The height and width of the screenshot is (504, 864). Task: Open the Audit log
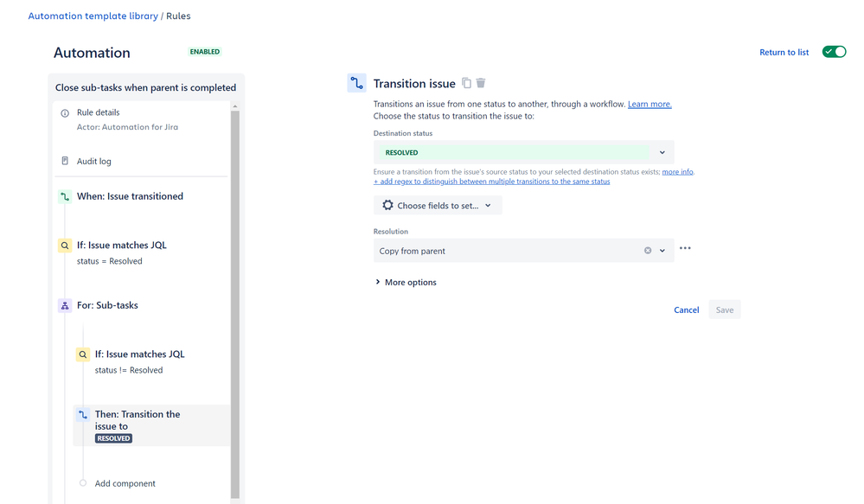[x=93, y=162]
